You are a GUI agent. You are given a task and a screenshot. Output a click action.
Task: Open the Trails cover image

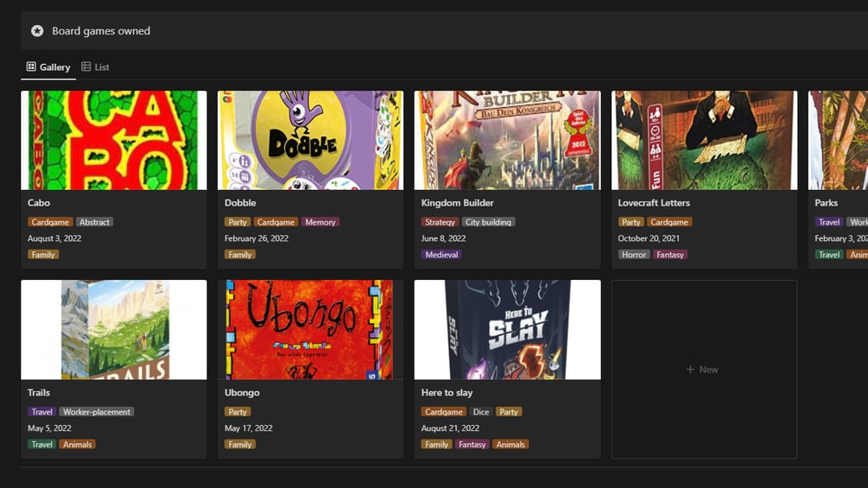(x=114, y=330)
